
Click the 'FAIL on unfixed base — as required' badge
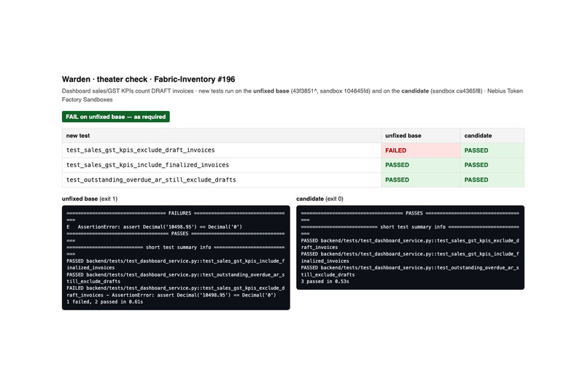(115, 117)
